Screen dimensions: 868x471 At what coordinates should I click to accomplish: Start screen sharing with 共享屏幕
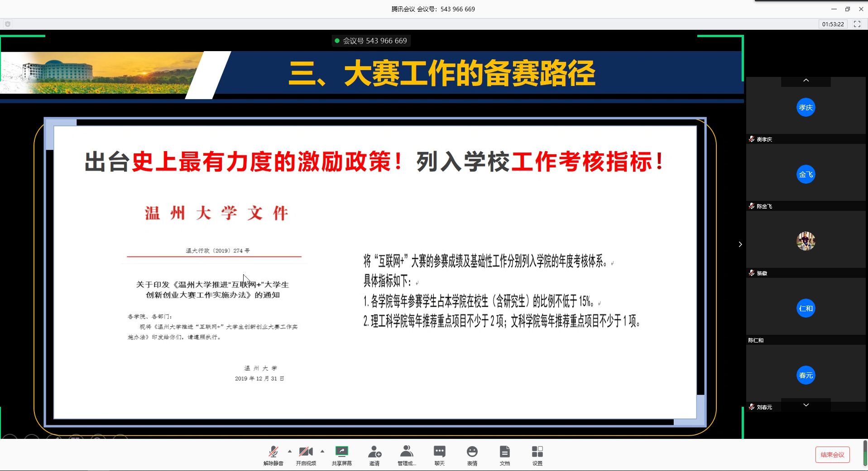[341, 455]
